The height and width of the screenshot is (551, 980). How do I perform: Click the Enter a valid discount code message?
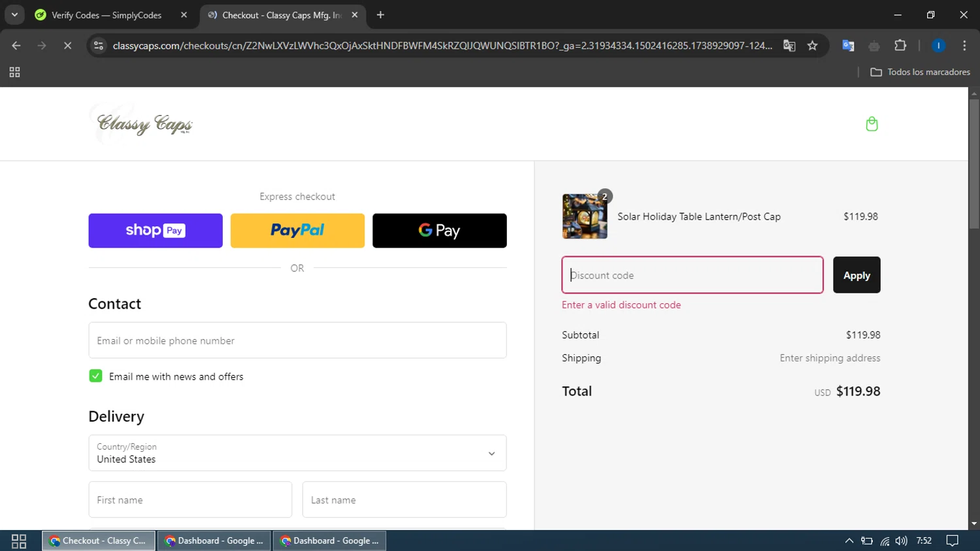click(x=621, y=305)
